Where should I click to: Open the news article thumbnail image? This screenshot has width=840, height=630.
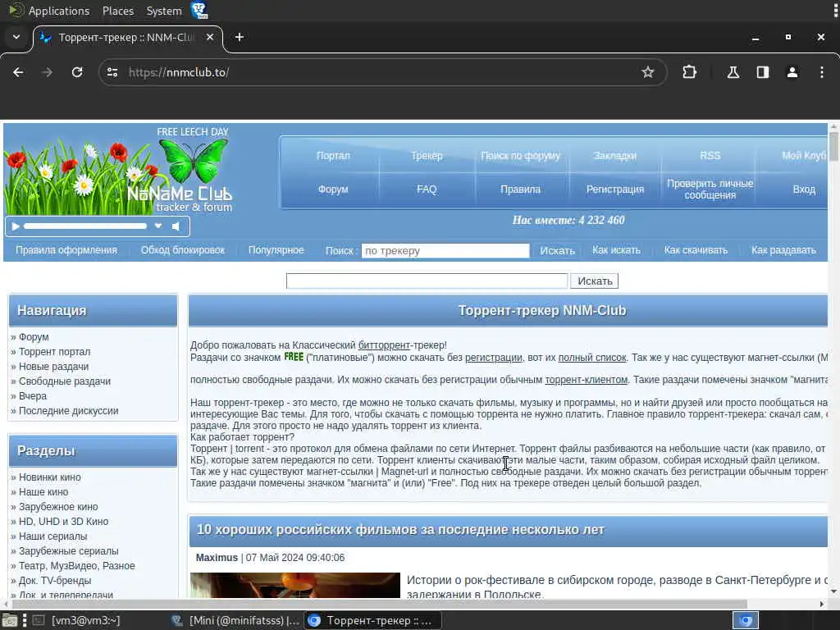pos(295,585)
